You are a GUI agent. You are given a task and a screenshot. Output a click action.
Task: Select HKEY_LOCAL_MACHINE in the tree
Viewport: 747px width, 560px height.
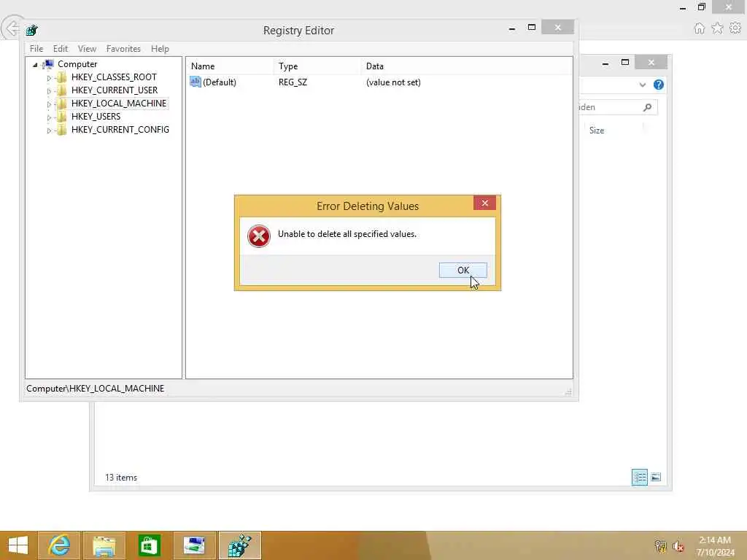119,104
